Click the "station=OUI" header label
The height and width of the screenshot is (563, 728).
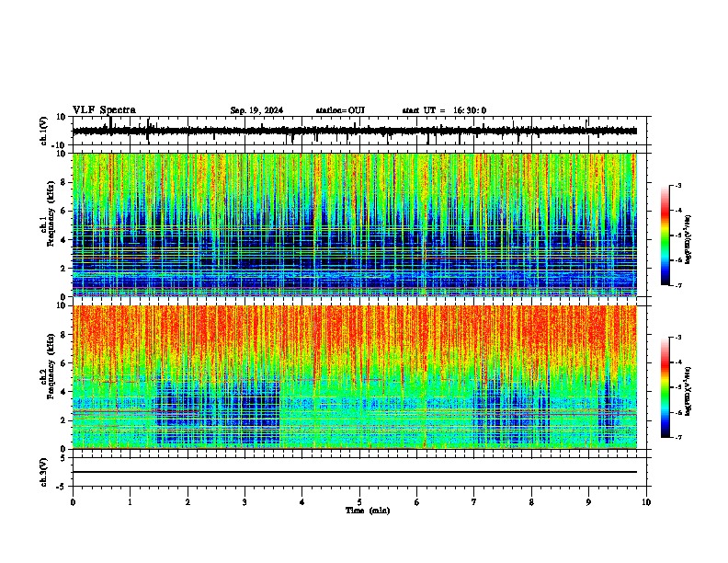click(x=340, y=110)
